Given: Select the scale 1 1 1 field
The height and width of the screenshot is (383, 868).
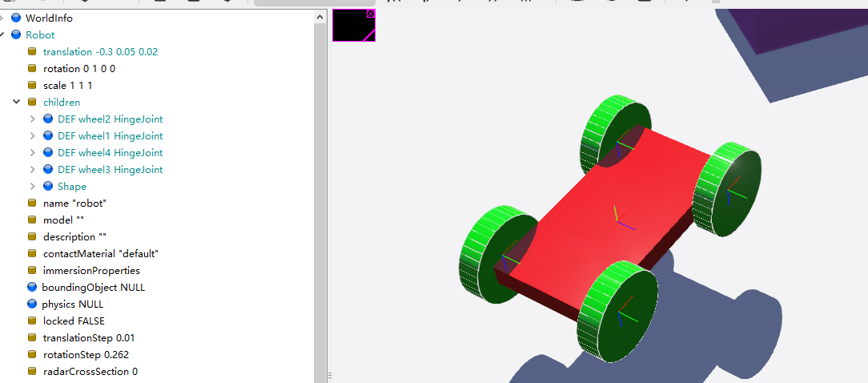Looking at the screenshot, I should (67, 86).
